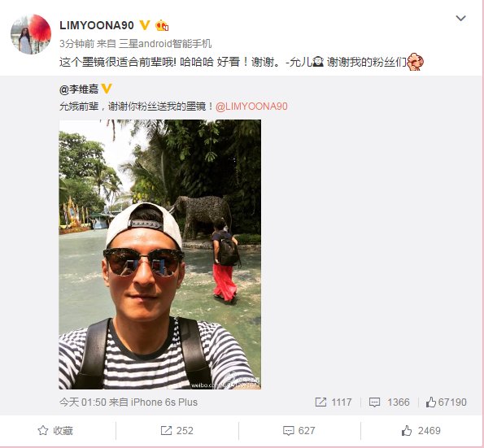Click the 收藏 star favorite button
The image size is (484, 448).
[55, 430]
